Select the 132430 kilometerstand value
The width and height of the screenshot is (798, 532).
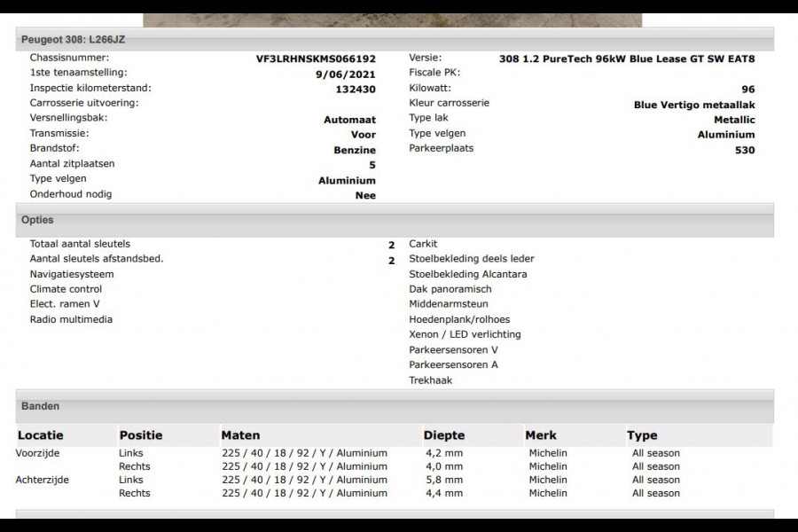click(x=356, y=90)
